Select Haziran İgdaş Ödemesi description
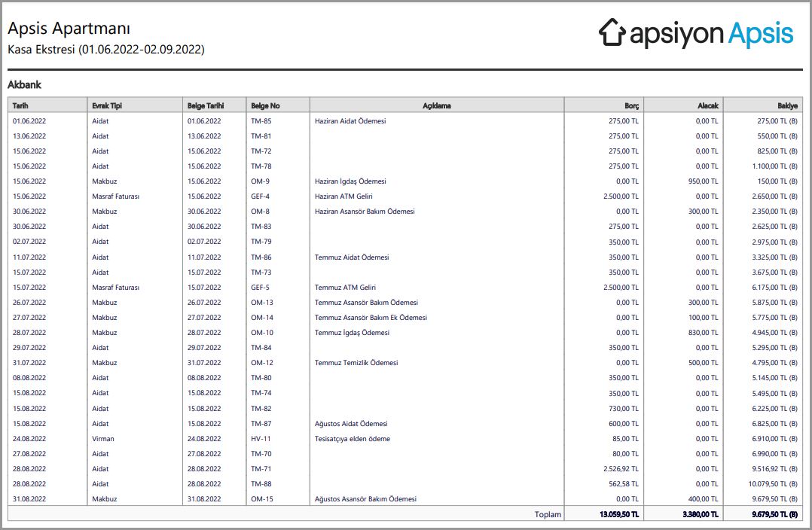 350,181
